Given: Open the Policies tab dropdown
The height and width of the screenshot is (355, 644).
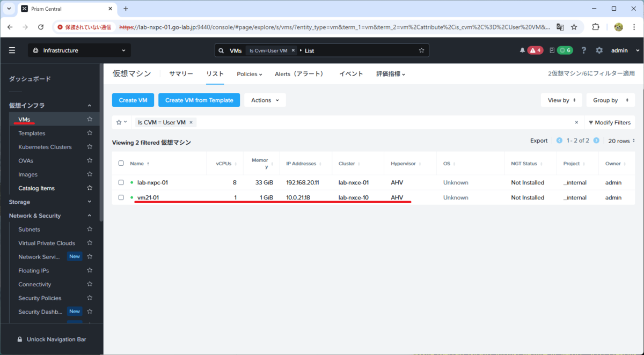Looking at the screenshot, I should [250, 74].
